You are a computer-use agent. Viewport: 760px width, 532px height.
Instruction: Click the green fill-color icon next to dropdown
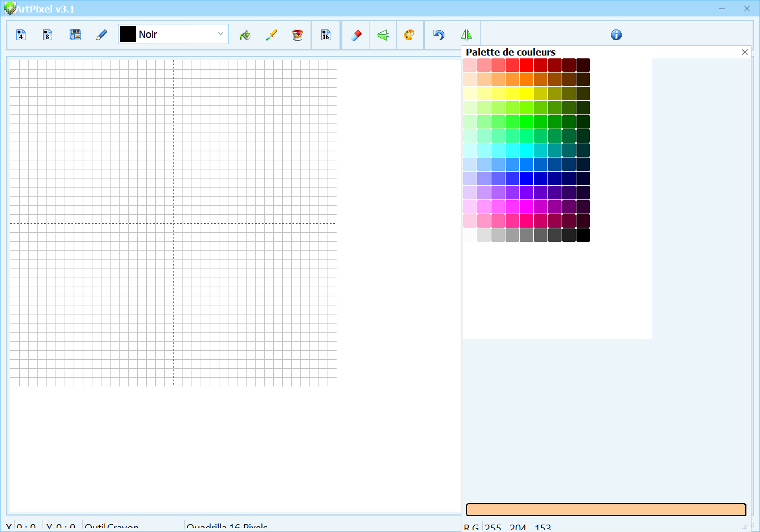point(245,35)
